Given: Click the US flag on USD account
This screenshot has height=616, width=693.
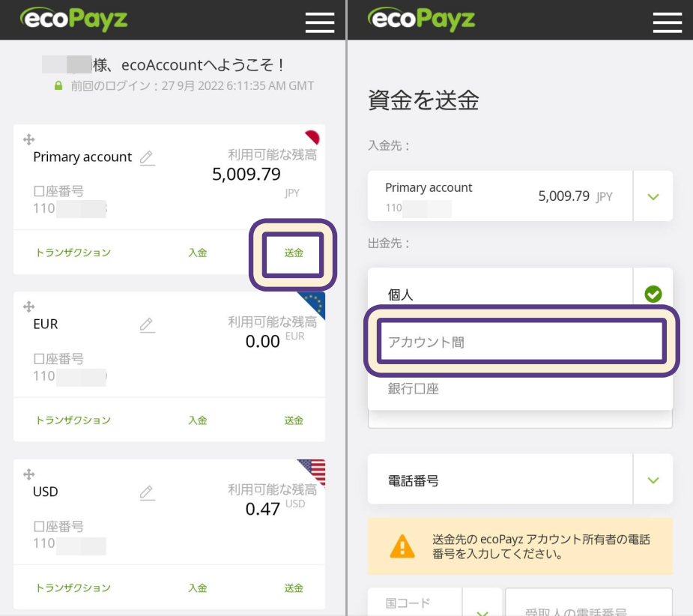Looking at the screenshot, I should point(312,471).
